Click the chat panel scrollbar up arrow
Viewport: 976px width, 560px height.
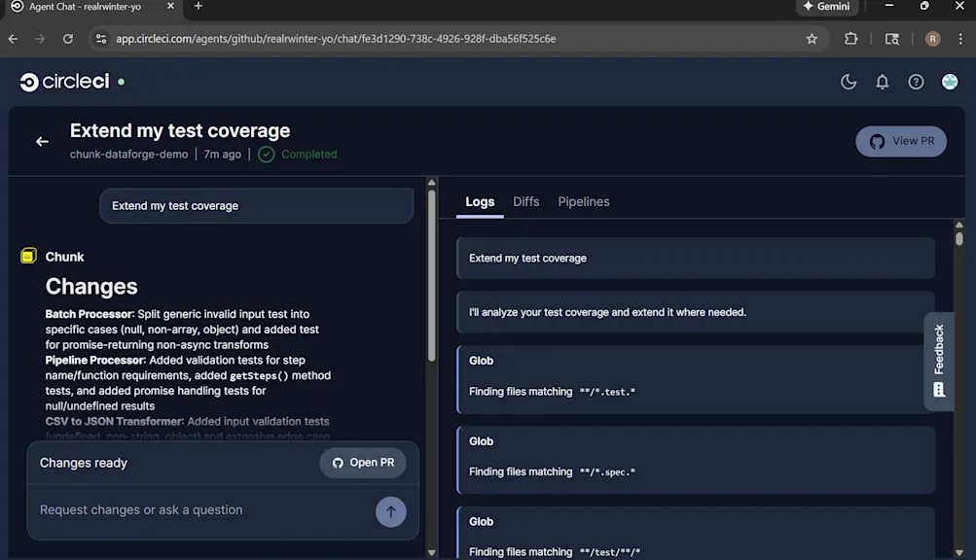(431, 183)
